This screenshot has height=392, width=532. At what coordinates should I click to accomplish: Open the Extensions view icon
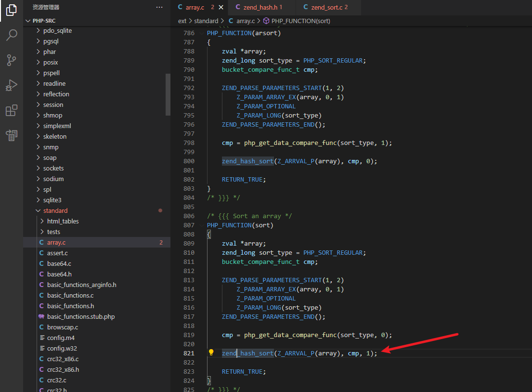[x=11, y=110]
